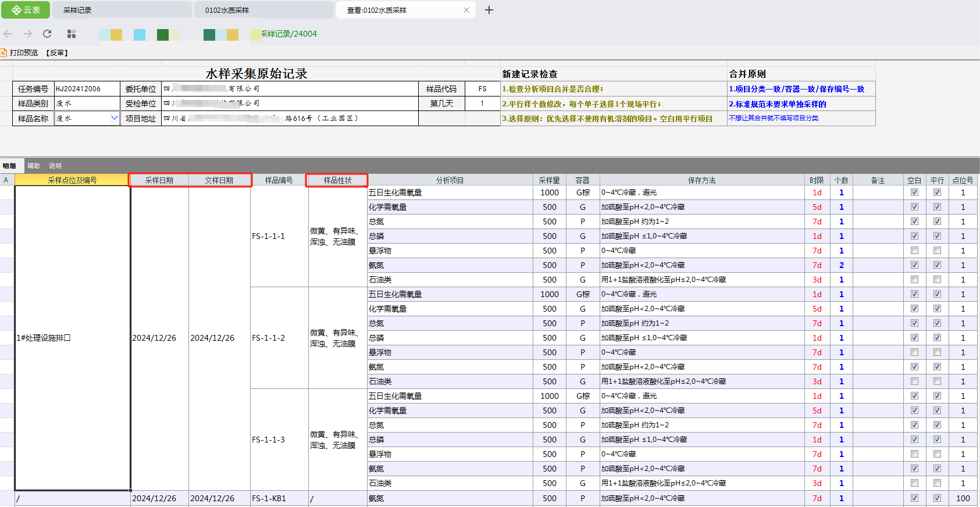Select the FS-1-KB1 sample number cell

click(x=279, y=498)
